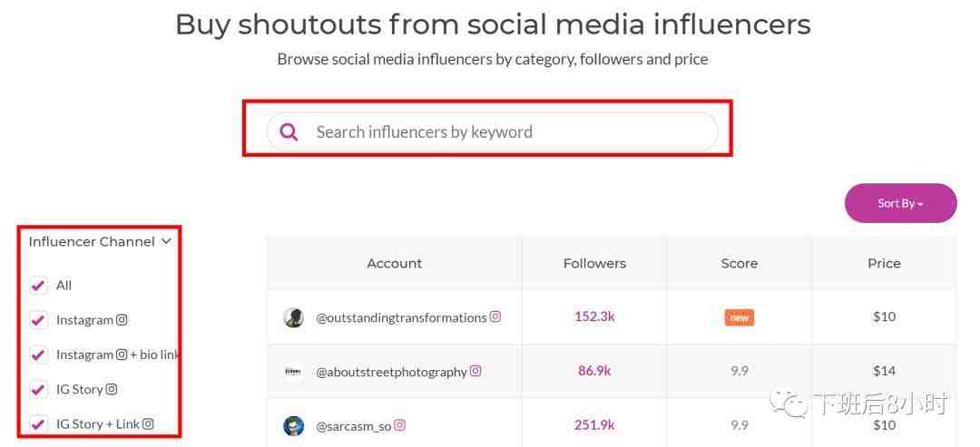The height and width of the screenshot is (447, 980).
Task: Toggle the Instagram channel checkbox
Action: 38,320
